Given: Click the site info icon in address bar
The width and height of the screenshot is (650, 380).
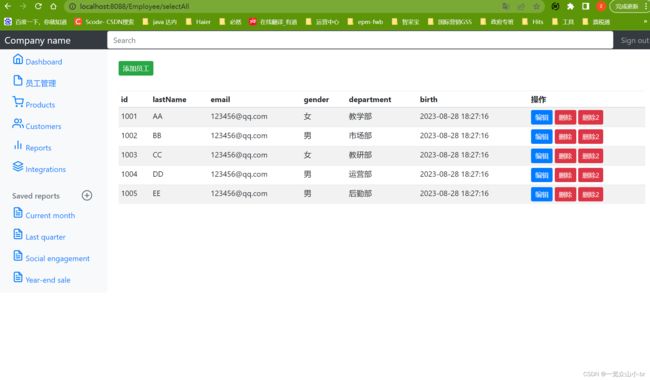Looking at the screenshot, I should (x=73, y=6).
